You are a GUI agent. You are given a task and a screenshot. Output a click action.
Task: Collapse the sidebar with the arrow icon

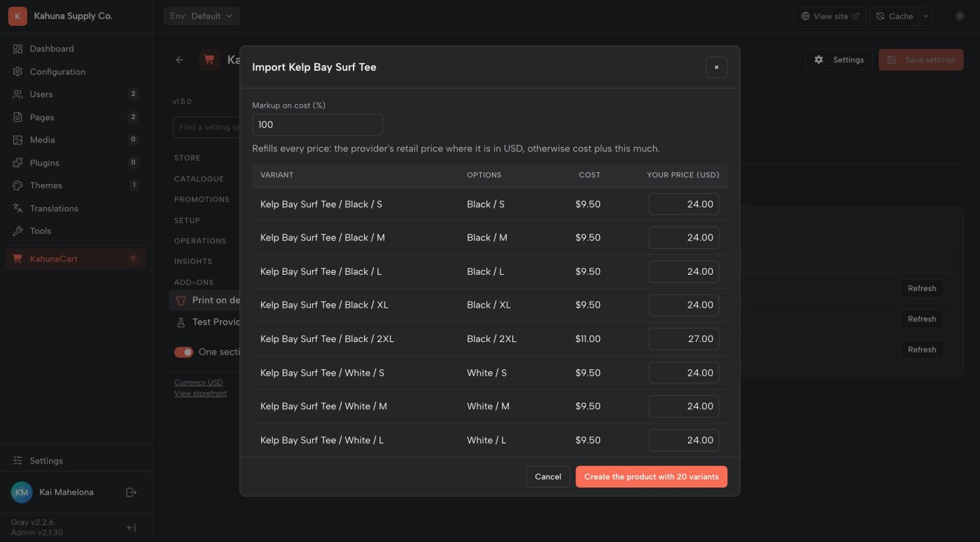point(131,527)
